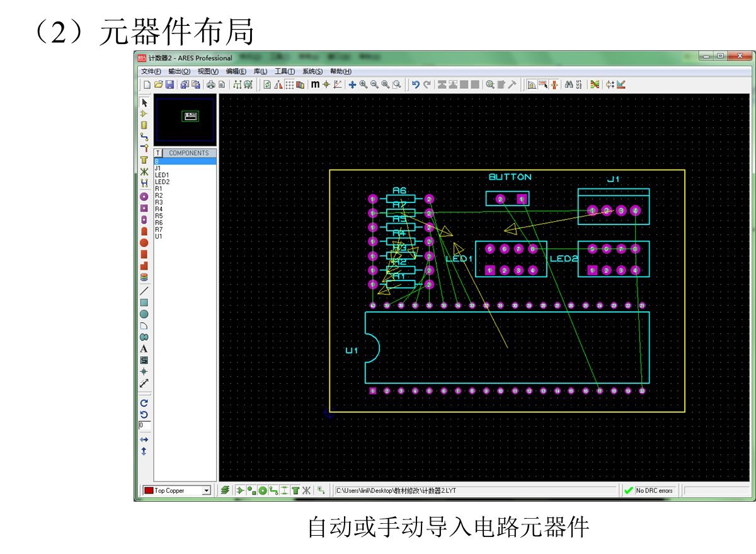Click the No DRC errors status
The width and height of the screenshot is (756, 554).
tap(648, 490)
